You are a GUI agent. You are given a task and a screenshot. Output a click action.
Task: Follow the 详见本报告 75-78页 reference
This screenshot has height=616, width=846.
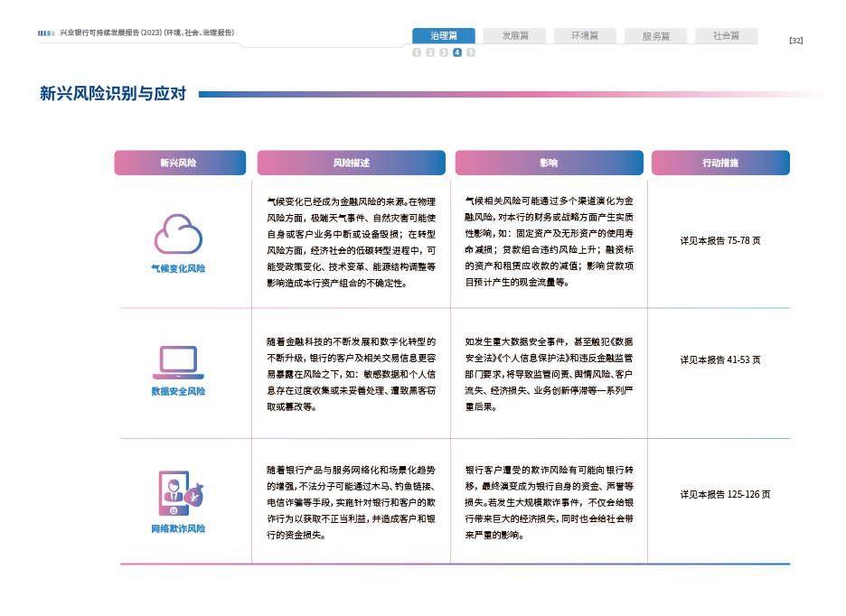(x=720, y=241)
